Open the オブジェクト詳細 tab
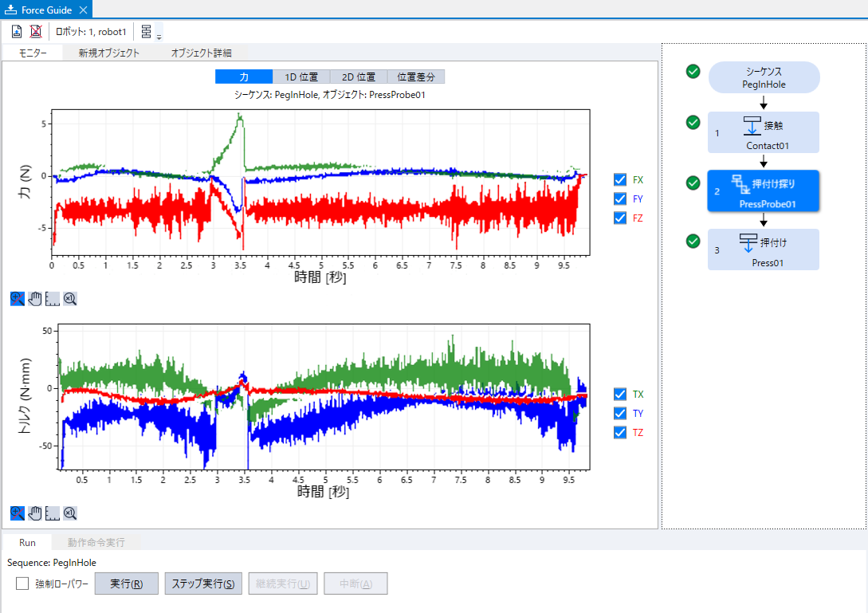This screenshot has height=613, width=868. coord(201,53)
